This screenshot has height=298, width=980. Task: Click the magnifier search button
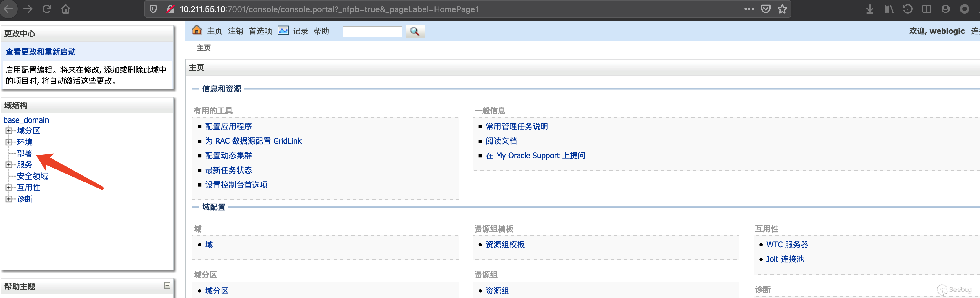point(415,31)
